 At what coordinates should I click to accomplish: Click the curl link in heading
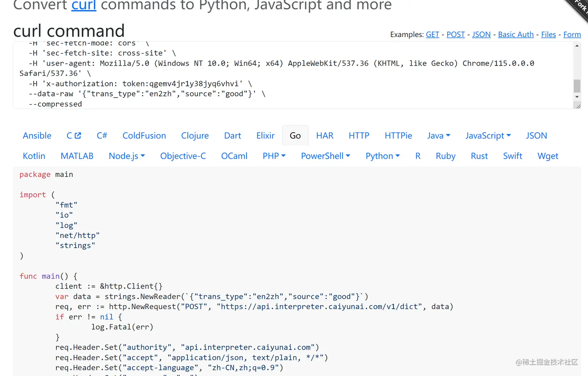[x=84, y=5]
